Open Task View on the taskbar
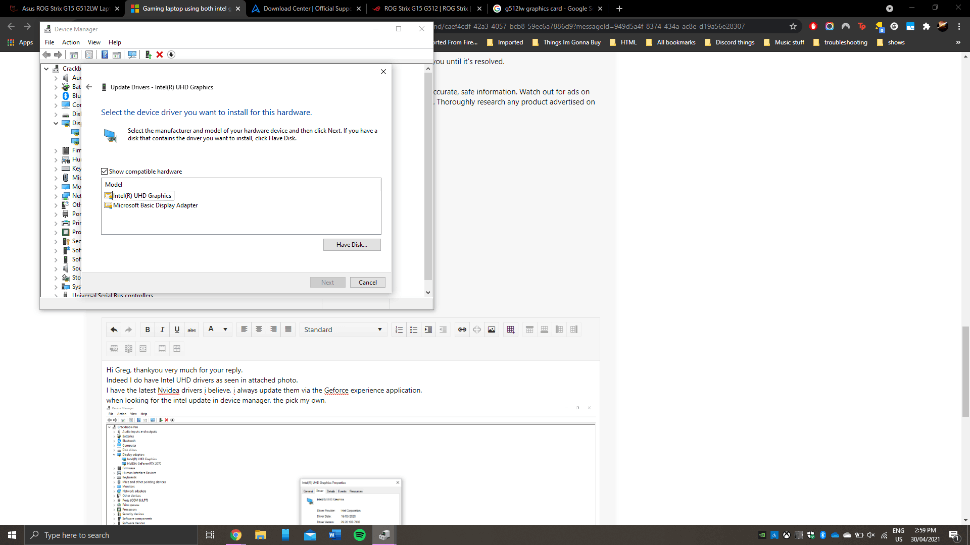 [210, 535]
